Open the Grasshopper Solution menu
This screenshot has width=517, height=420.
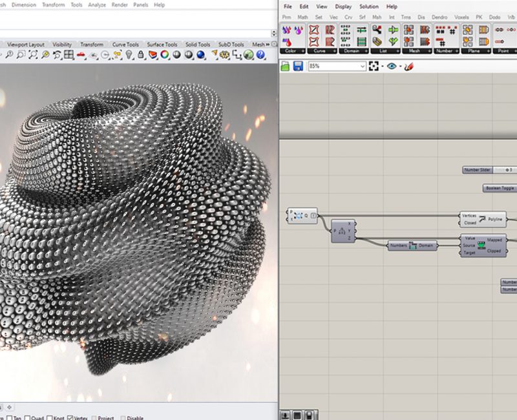click(369, 6)
